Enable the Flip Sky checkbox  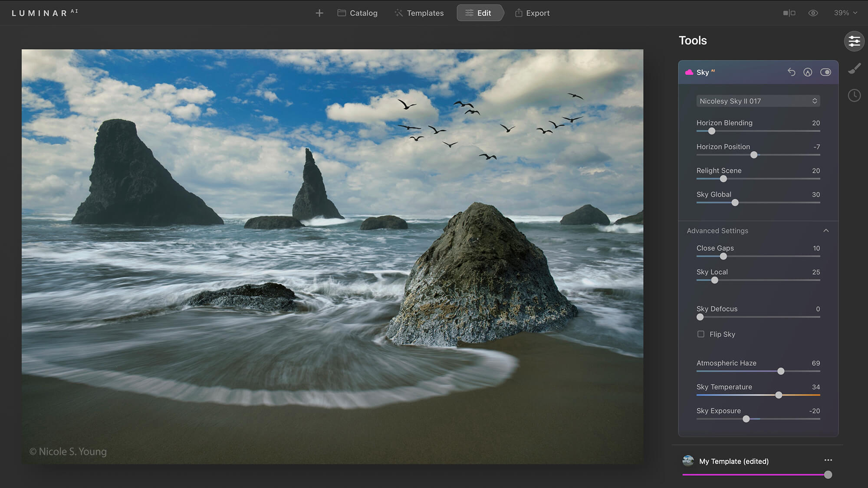coord(701,334)
